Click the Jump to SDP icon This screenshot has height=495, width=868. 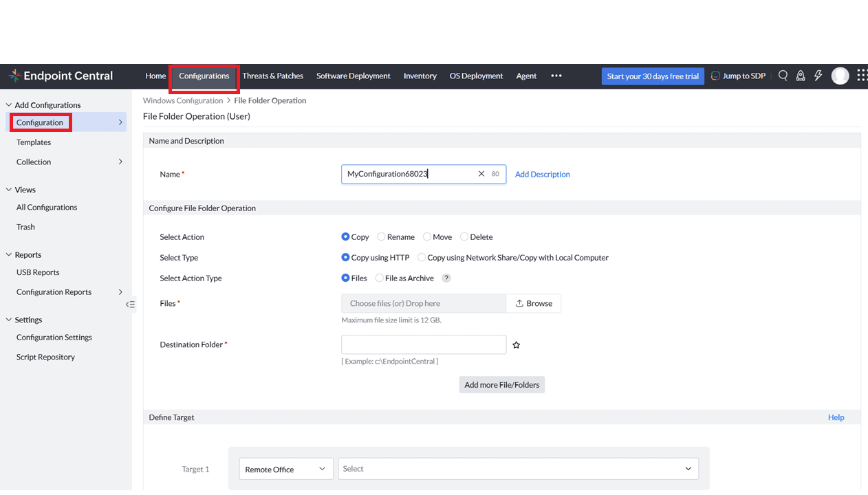[x=715, y=76]
